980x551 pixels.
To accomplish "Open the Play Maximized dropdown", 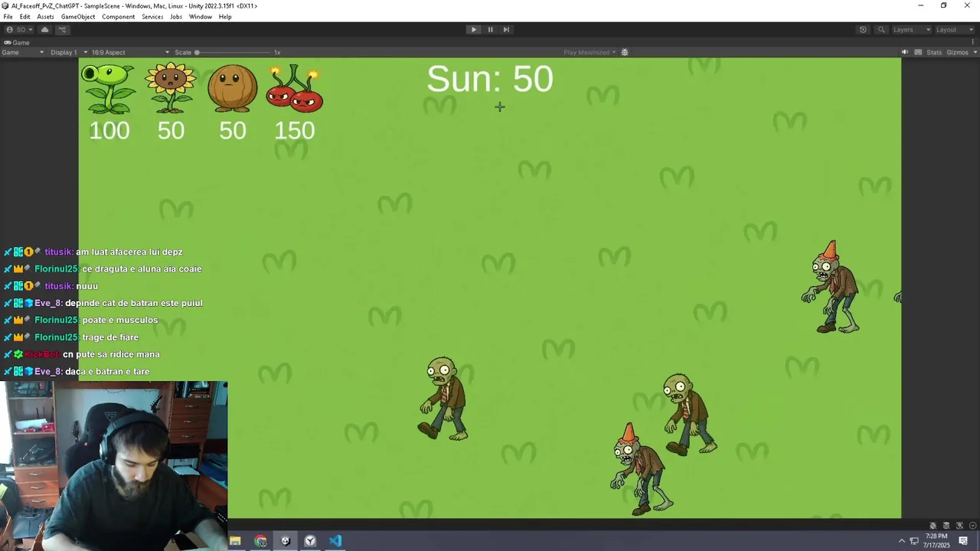I will (x=590, y=52).
